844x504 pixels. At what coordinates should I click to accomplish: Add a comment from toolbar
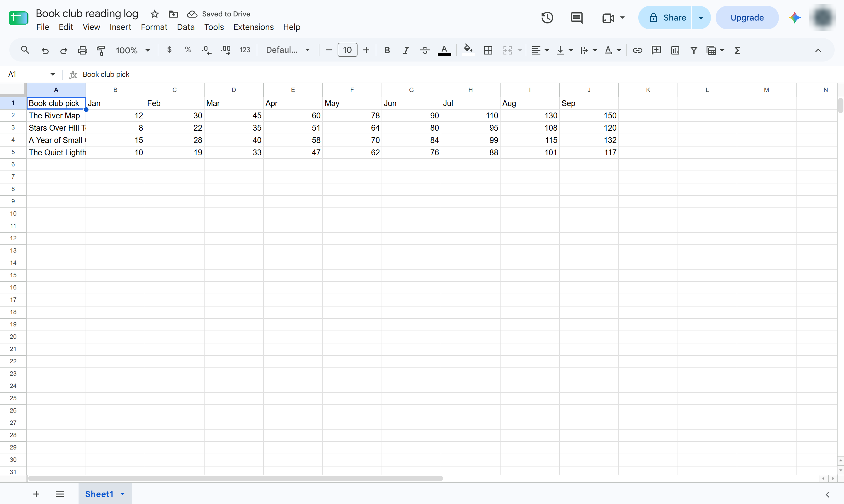(x=656, y=50)
